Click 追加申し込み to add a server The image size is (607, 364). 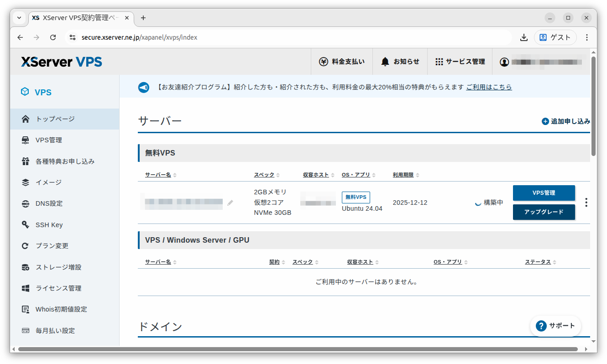(x=566, y=121)
